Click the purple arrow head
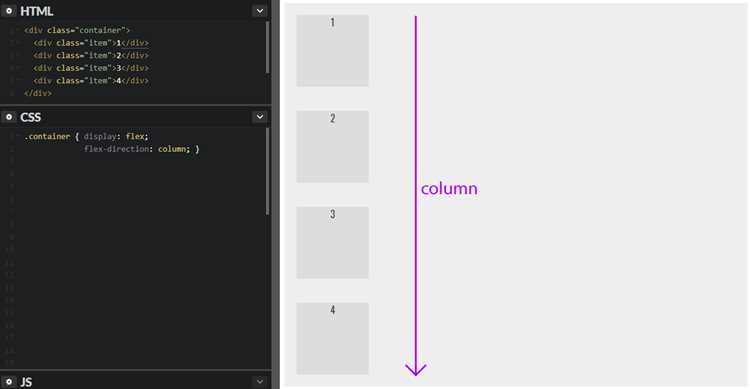The height and width of the screenshot is (389, 750). coord(416,369)
